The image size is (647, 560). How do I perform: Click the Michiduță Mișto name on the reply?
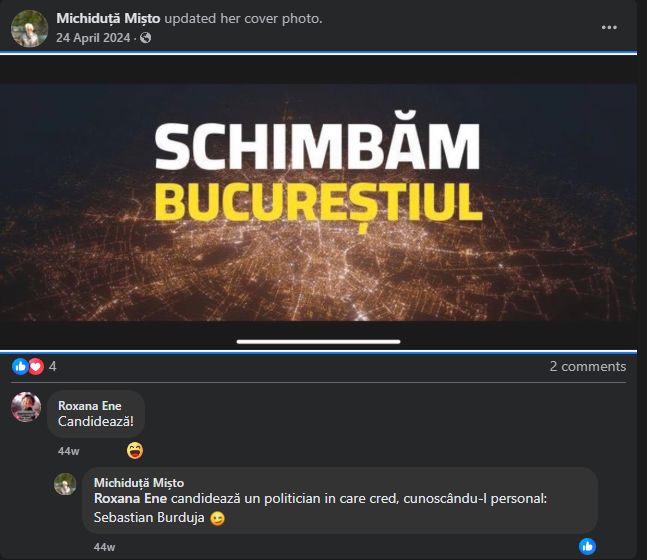click(x=139, y=482)
